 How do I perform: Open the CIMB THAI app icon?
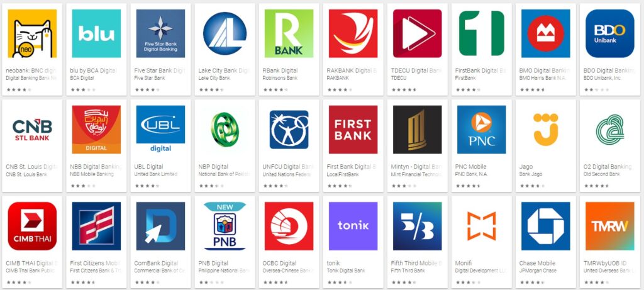[x=32, y=226]
